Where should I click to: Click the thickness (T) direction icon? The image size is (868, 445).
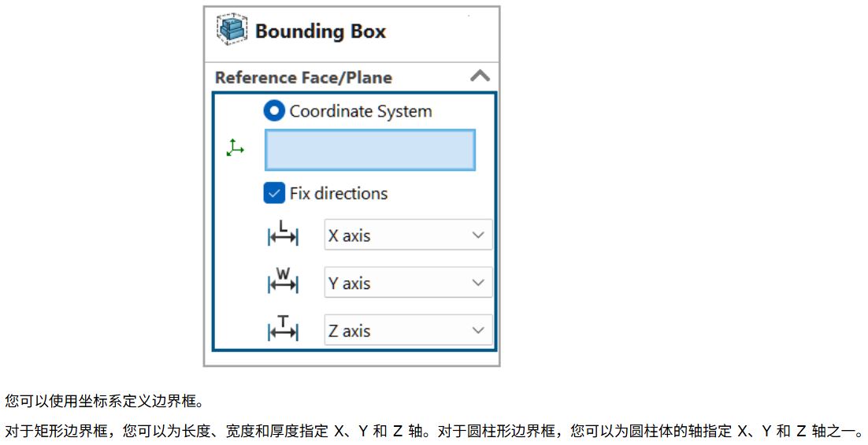(x=283, y=331)
